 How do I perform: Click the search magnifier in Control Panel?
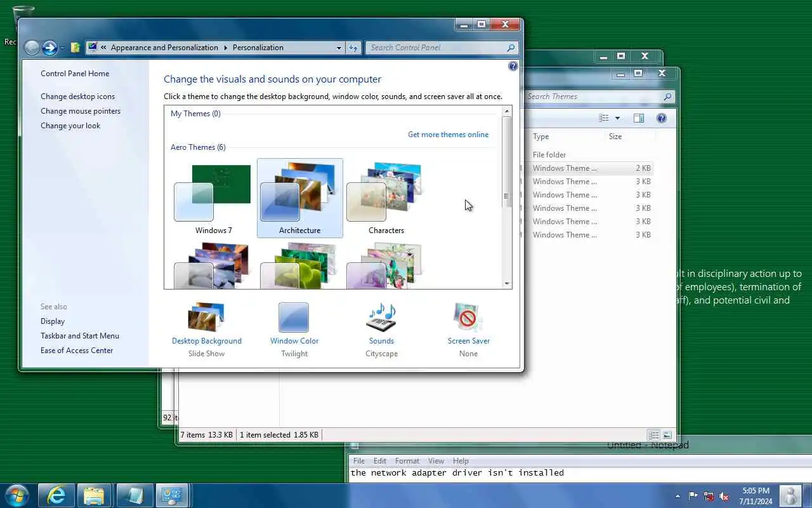tap(511, 48)
